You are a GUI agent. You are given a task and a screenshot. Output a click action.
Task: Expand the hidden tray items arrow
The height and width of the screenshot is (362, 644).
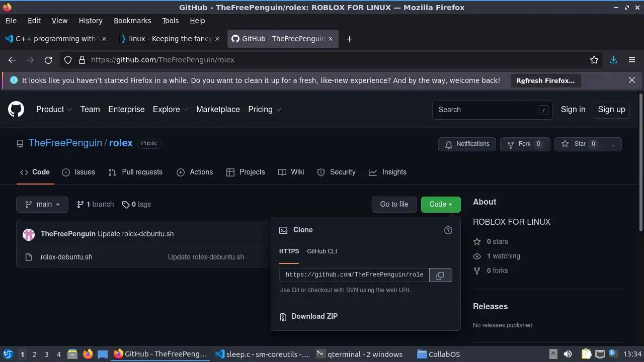[x=553, y=354]
